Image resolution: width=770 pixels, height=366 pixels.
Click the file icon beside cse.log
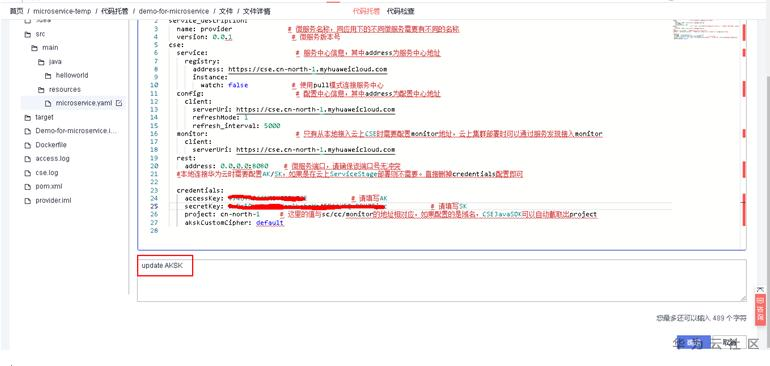tap(27, 173)
